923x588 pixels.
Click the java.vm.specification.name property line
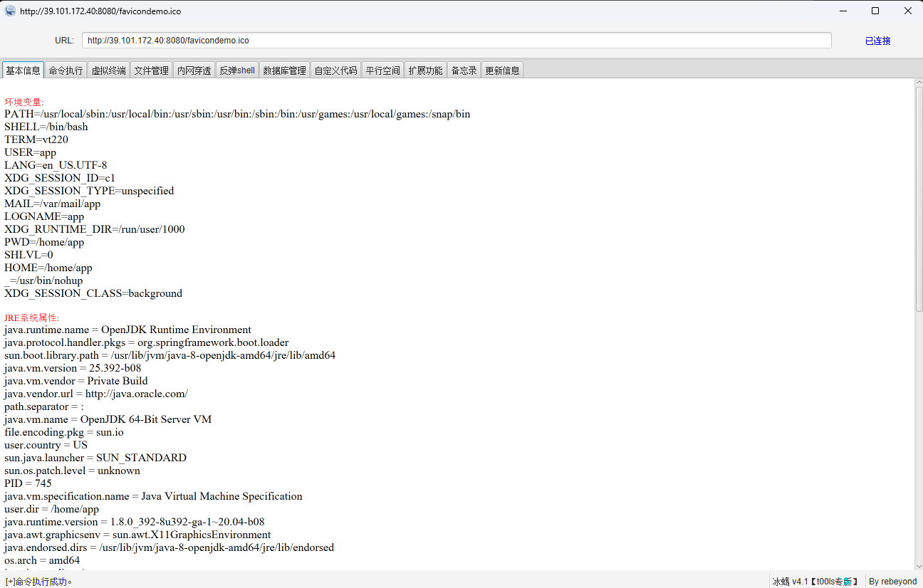coord(153,496)
